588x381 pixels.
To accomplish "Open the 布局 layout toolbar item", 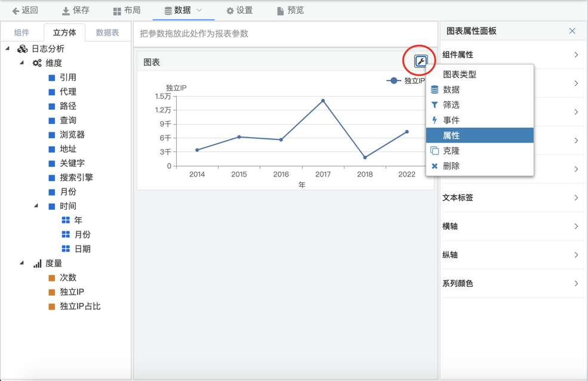I will click(127, 11).
